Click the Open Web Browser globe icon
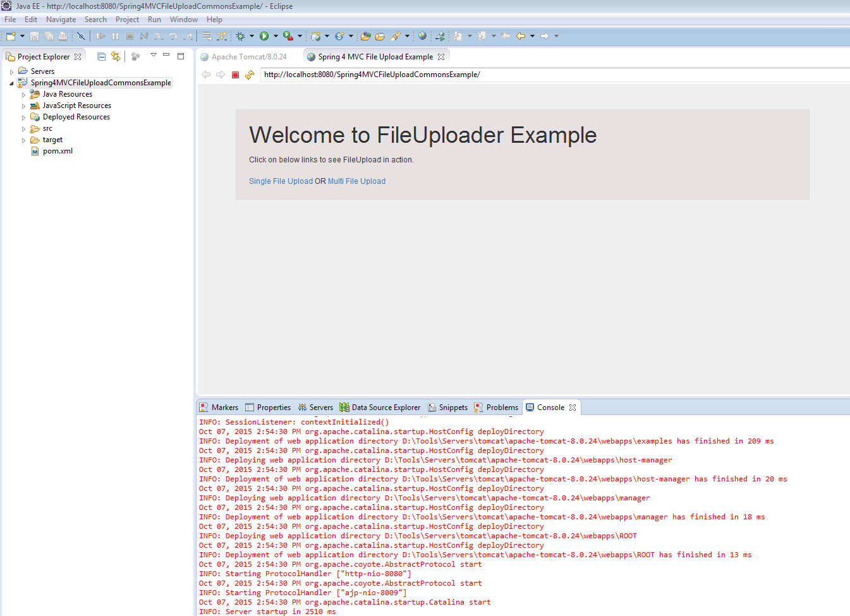 click(423, 36)
